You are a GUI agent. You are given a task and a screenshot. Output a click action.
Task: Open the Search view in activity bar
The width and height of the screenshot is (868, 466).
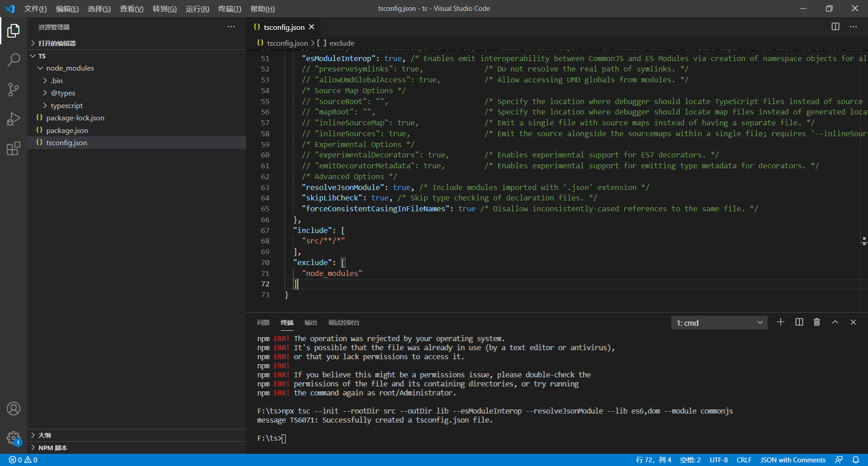[x=14, y=60]
